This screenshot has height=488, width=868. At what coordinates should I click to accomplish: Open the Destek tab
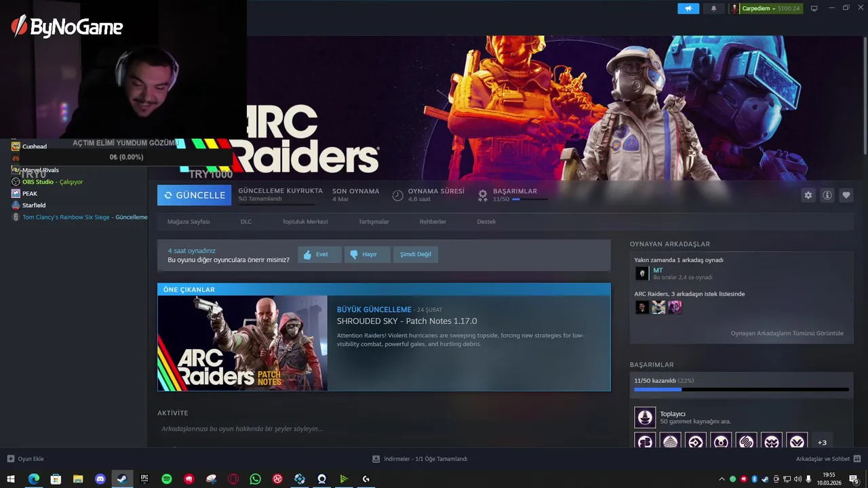click(486, 222)
